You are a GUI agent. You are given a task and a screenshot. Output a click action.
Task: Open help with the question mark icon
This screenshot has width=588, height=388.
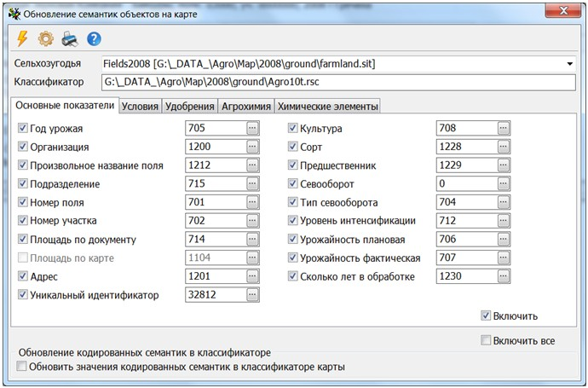tap(94, 39)
